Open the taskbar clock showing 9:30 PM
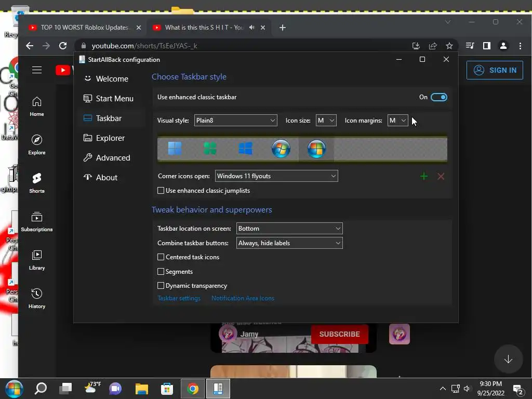 pos(490,389)
